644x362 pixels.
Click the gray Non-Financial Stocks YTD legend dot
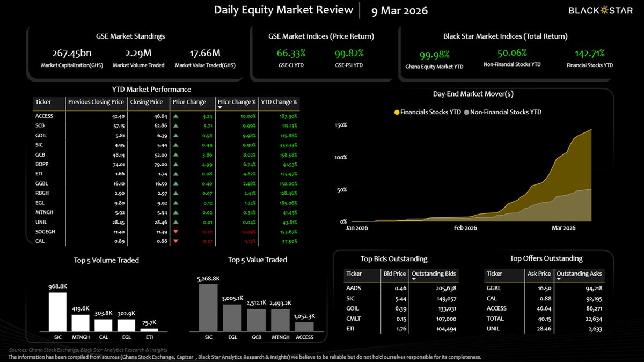tap(466, 113)
